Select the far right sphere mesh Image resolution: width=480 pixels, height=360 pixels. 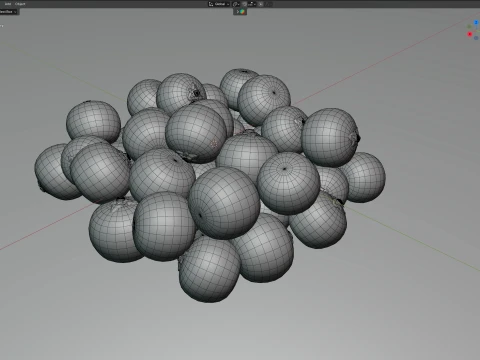pos(367,177)
